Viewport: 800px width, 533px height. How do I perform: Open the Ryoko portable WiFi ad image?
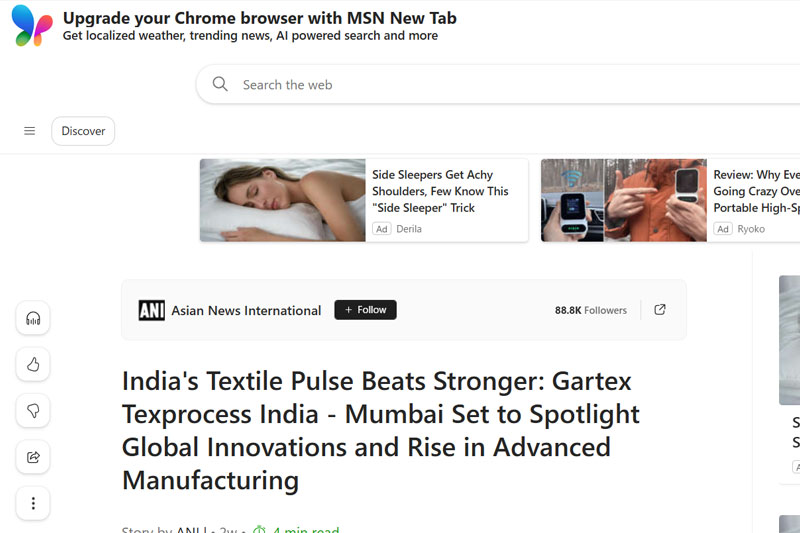tap(623, 200)
